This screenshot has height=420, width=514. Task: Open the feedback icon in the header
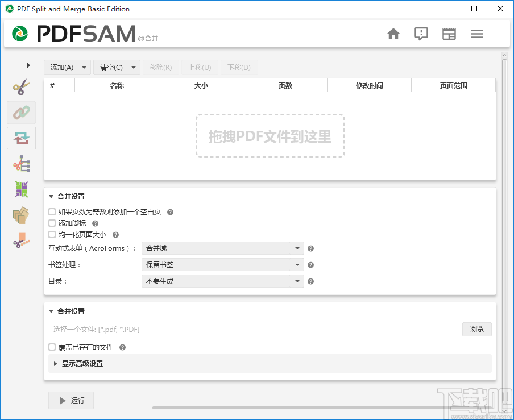tap(421, 34)
